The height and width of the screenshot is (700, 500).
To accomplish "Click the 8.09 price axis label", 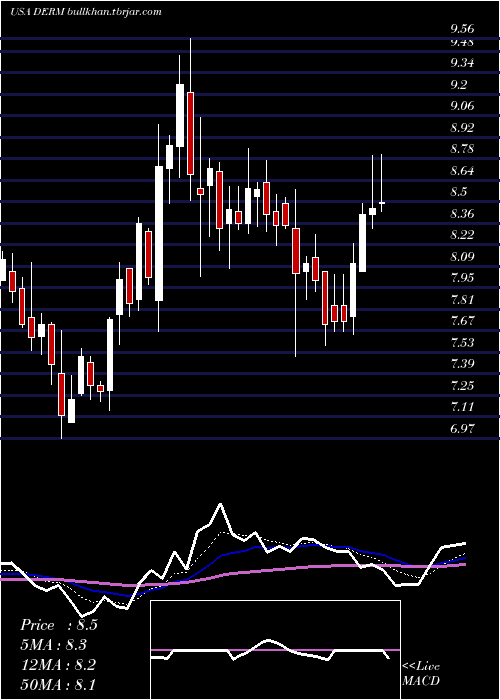I will 462,257.
